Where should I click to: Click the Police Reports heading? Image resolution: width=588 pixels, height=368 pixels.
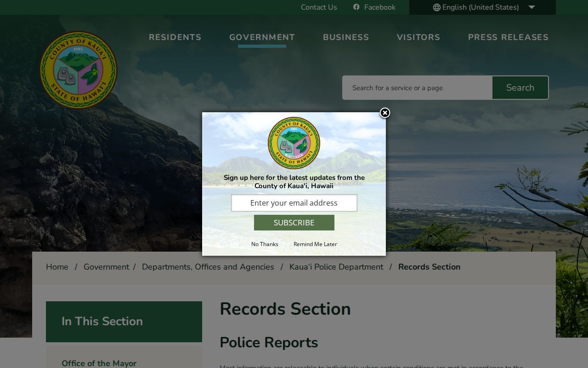[269, 343]
